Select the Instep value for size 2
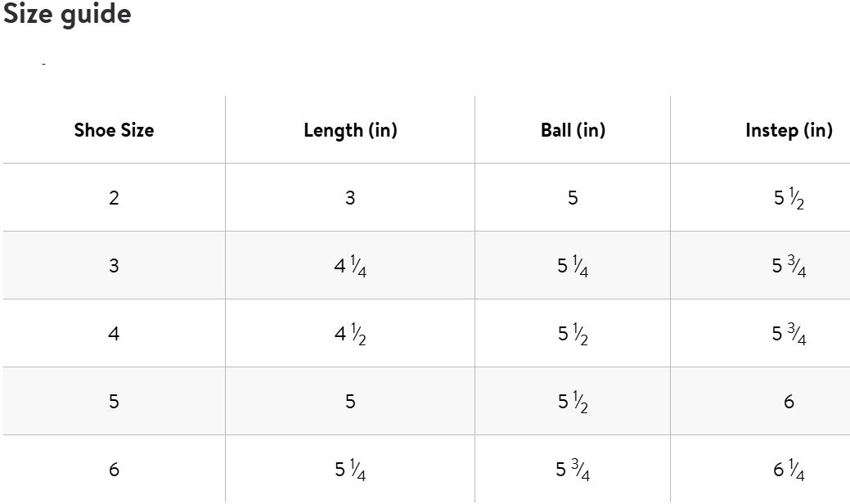Image resolution: width=850 pixels, height=504 pixels. [789, 198]
